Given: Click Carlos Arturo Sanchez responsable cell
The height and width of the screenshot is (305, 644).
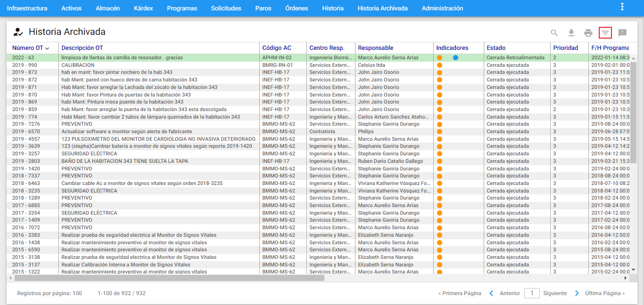Looking at the screenshot, I should [x=394, y=117].
